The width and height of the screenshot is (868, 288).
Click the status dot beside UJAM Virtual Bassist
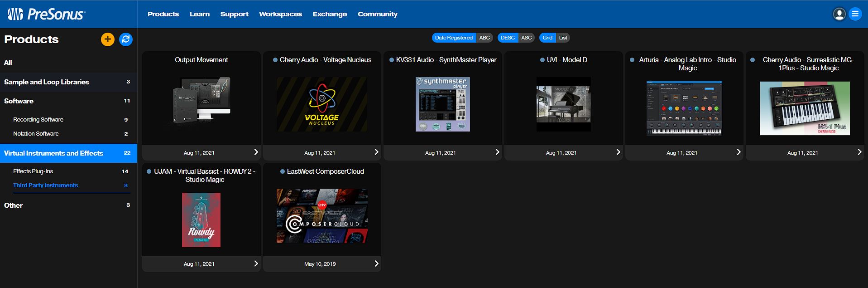(149, 171)
